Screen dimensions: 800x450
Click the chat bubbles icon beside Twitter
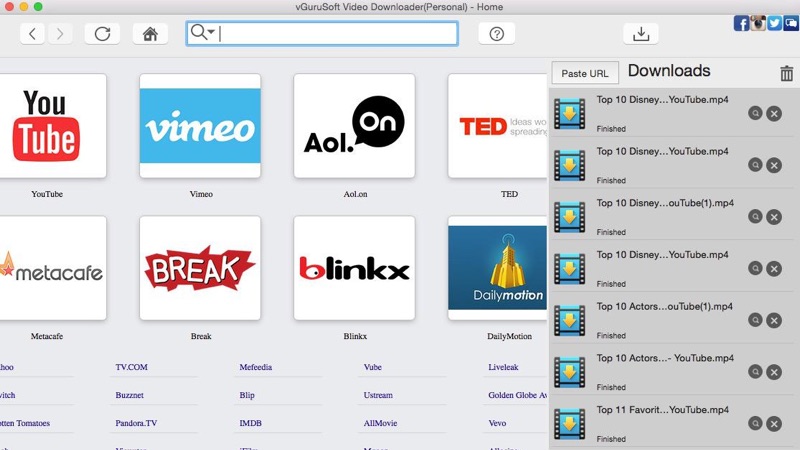[790, 23]
